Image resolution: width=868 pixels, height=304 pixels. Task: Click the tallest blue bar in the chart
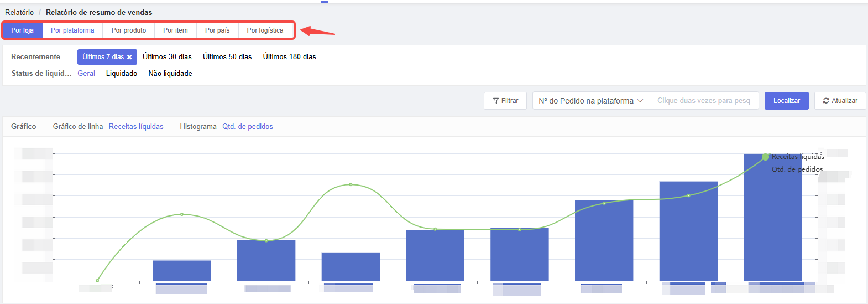pyautogui.click(x=773, y=217)
